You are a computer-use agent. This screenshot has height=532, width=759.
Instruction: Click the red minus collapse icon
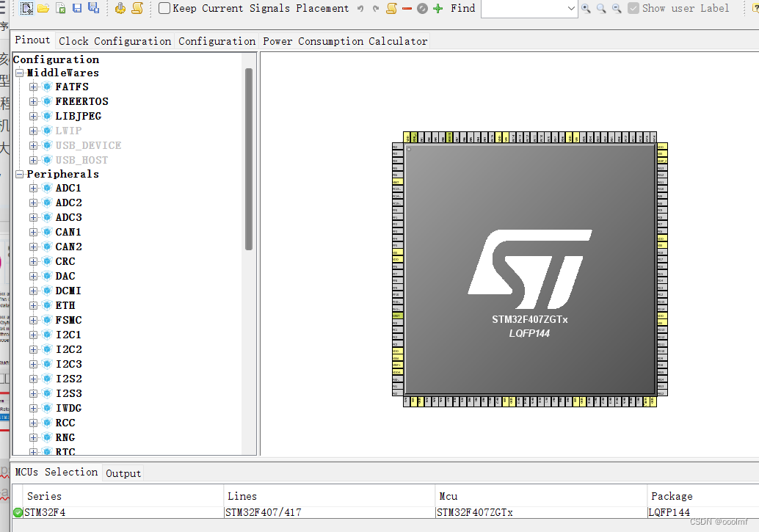coord(407,8)
